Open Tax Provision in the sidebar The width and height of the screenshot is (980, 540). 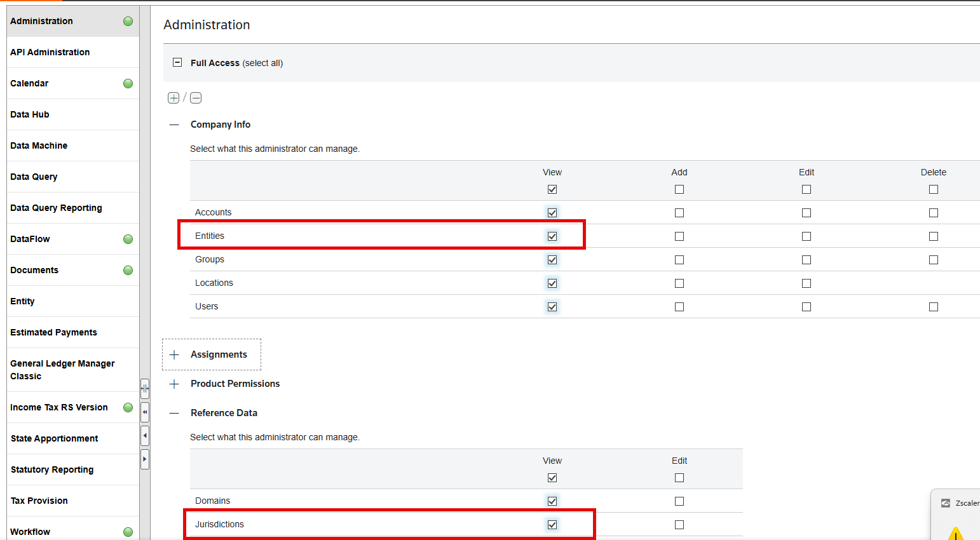tap(39, 501)
